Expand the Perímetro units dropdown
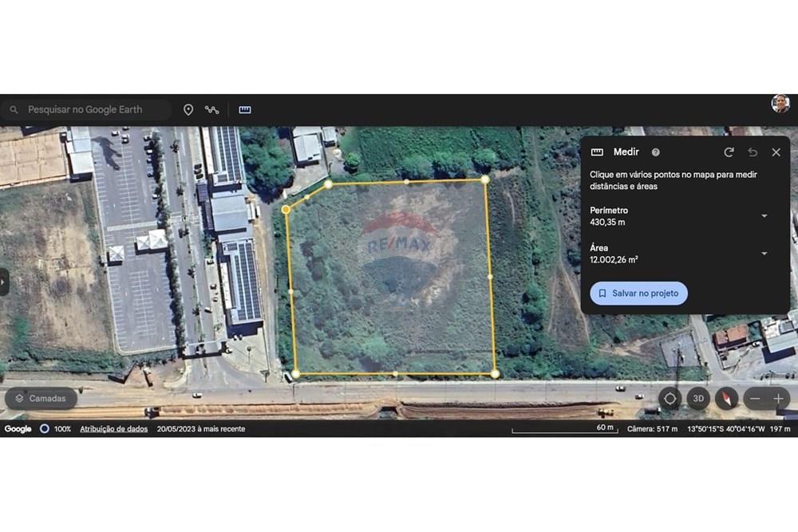The image size is (798, 532). [x=764, y=216]
